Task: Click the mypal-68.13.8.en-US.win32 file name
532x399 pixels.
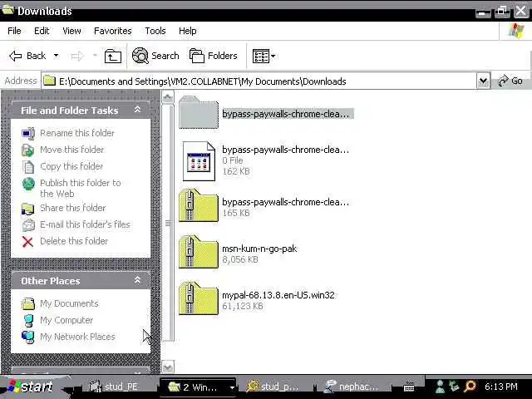Action: pos(278,295)
